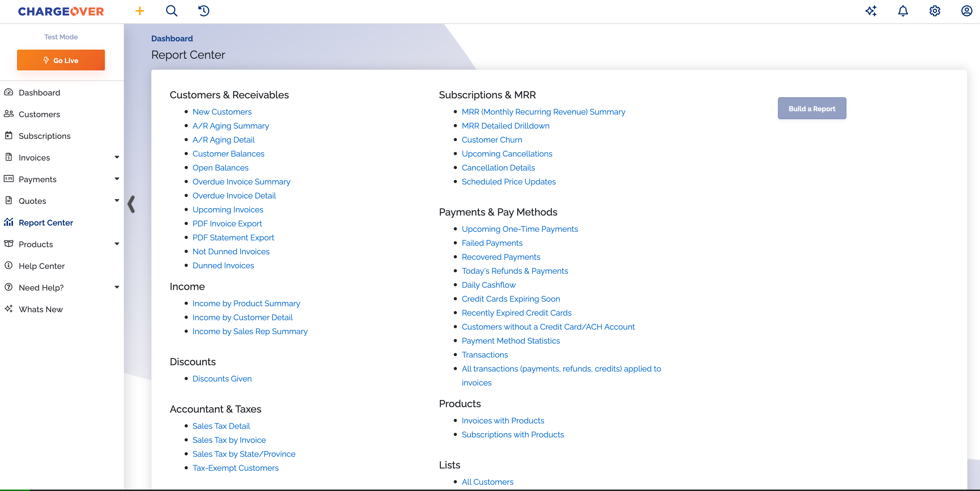
Task: Click the Go Live button
Action: coord(61,60)
